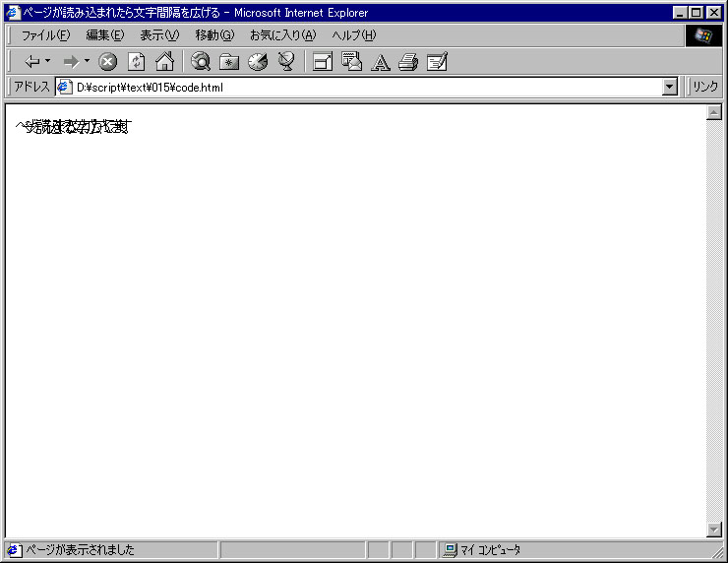Change font size with the A icon
The image size is (728, 563).
click(x=381, y=62)
